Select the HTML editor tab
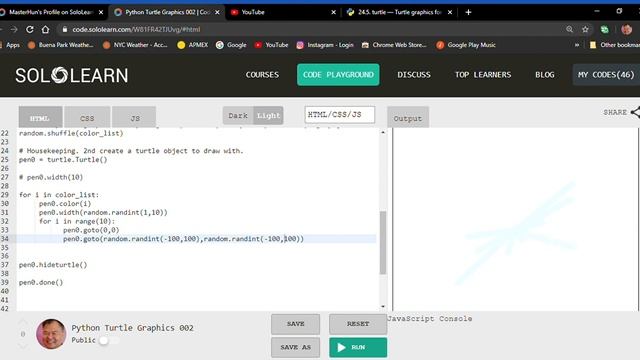The width and height of the screenshot is (640, 360). pos(40,118)
